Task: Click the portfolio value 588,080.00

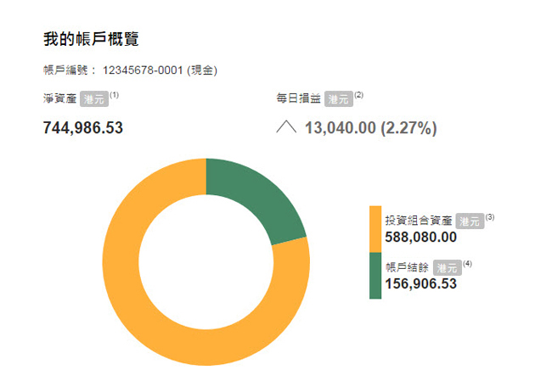Action: (x=421, y=238)
